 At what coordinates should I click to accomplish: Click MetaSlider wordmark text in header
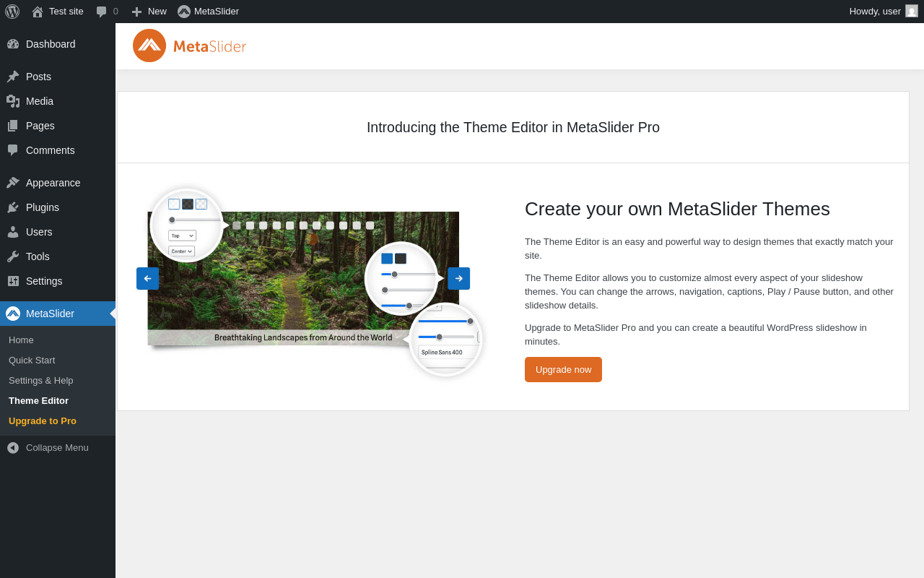pos(209,46)
